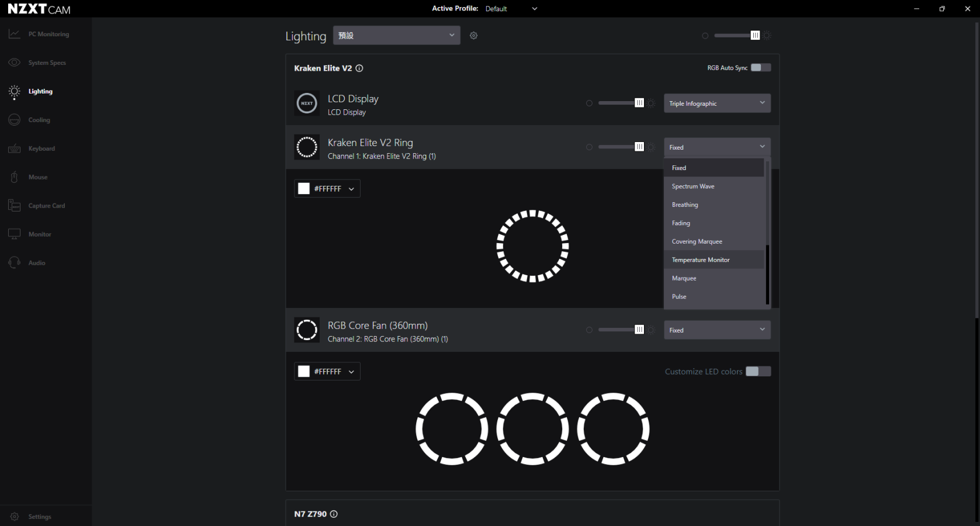Choose Spectrum Wave lighting effect
The image size is (980, 526).
pyautogui.click(x=693, y=186)
